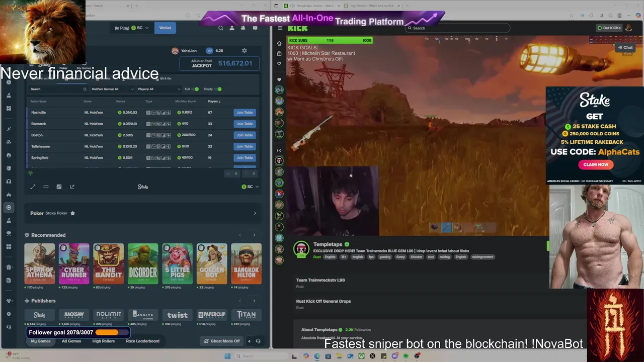Toggle the Full tables switch

tap(196, 89)
